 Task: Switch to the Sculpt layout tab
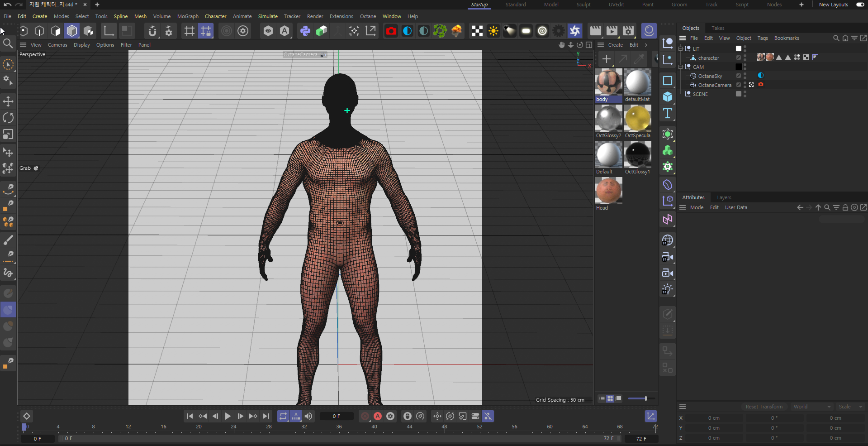pos(583,5)
